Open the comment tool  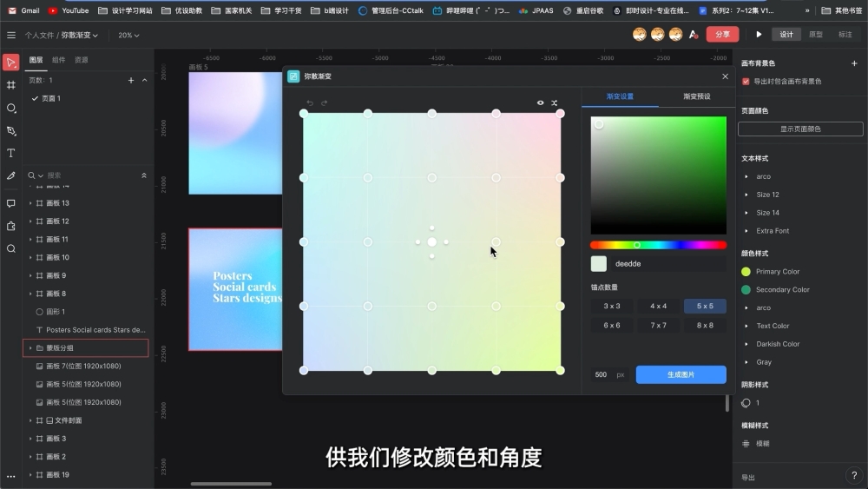(x=10, y=203)
